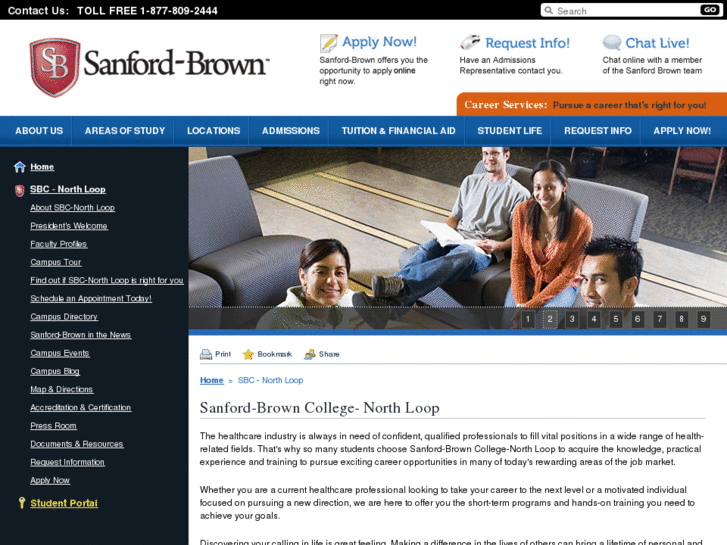Open the Student Portal link
This screenshot has height=545, width=727.
click(64, 503)
